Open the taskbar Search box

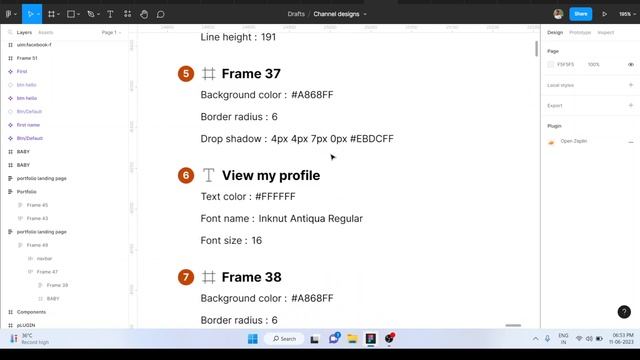(284, 339)
